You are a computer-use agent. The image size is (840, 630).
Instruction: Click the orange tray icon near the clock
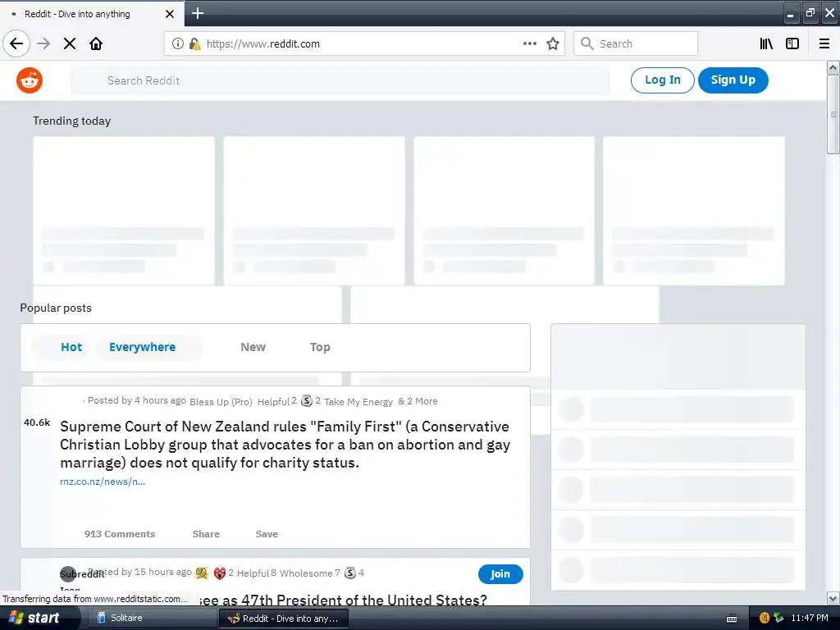pos(765,618)
